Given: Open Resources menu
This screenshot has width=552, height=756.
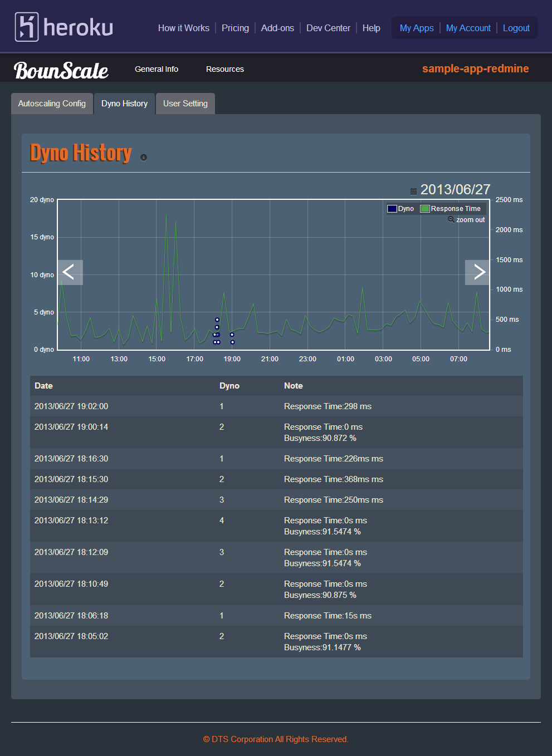Looking at the screenshot, I should 225,69.
